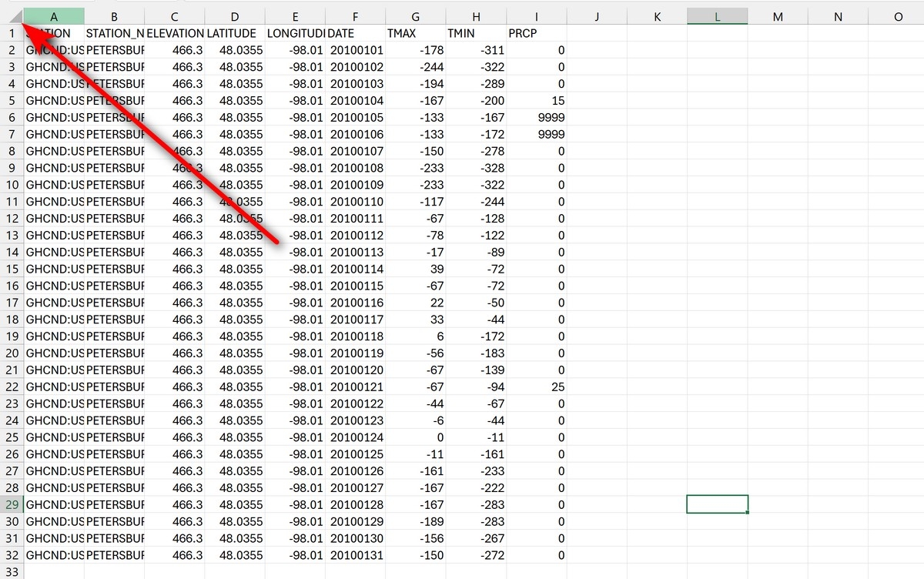Screen dimensions: 924x579
Task: Select TMAX cell with value 39
Action: click(x=416, y=269)
